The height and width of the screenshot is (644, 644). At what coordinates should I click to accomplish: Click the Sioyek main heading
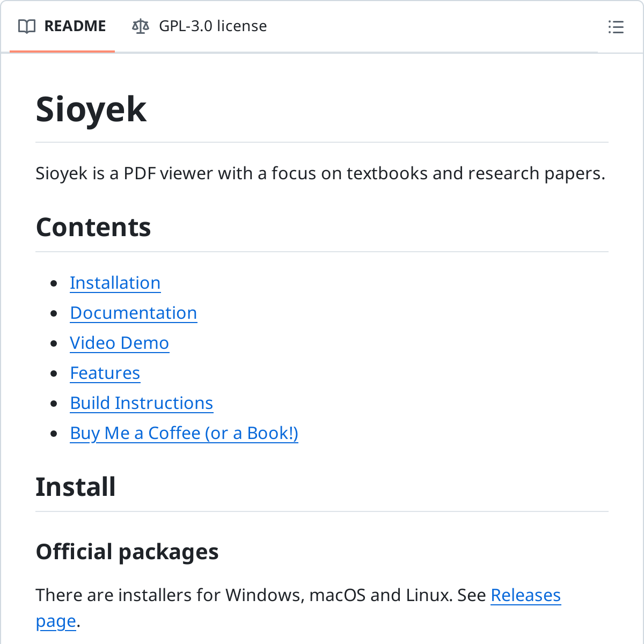pyautogui.click(x=91, y=109)
